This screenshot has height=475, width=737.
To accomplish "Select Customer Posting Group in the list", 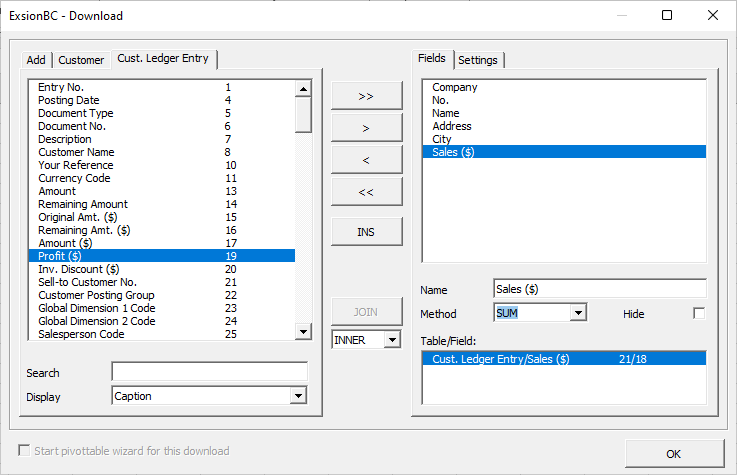I will click(161, 295).
